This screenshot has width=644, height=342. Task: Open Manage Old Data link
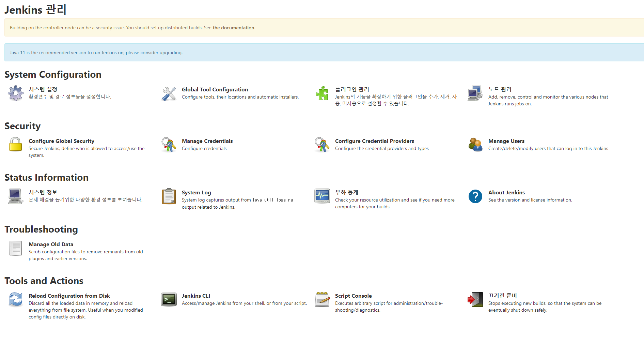click(51, 244)
